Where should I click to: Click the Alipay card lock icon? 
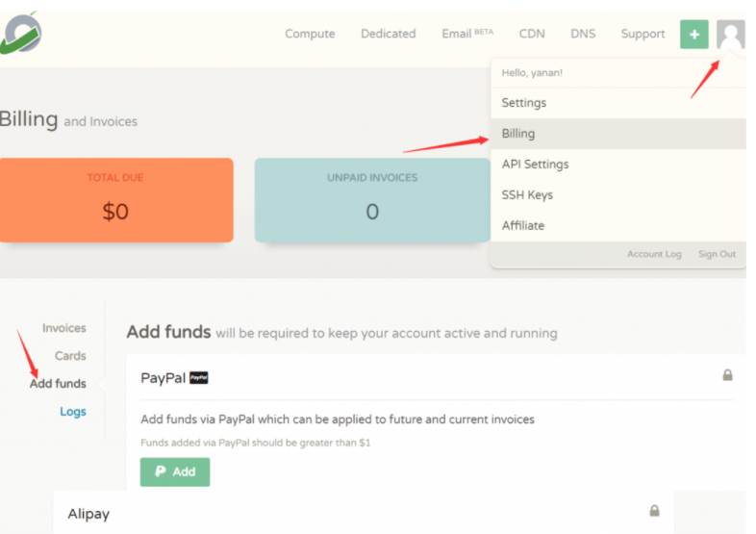tap(654, 510)
